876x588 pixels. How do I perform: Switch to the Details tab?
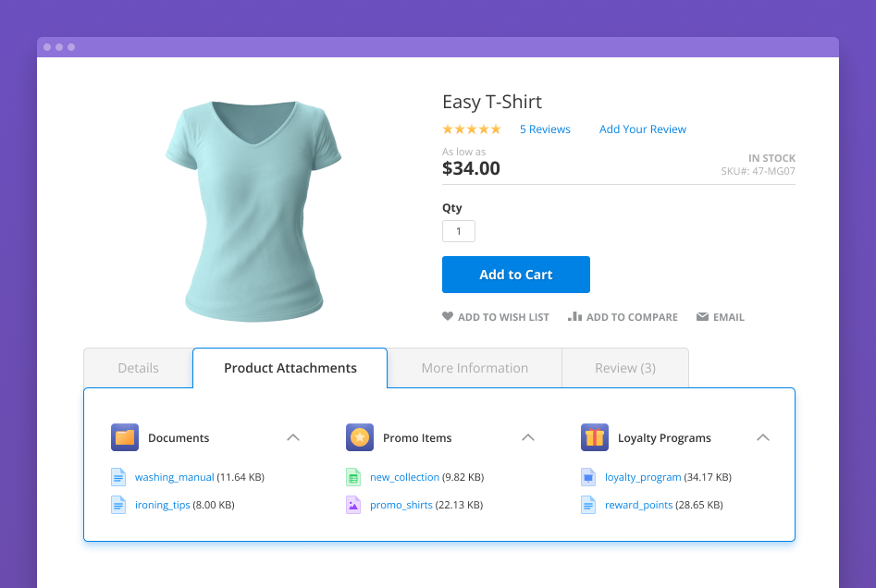(139, 368)
